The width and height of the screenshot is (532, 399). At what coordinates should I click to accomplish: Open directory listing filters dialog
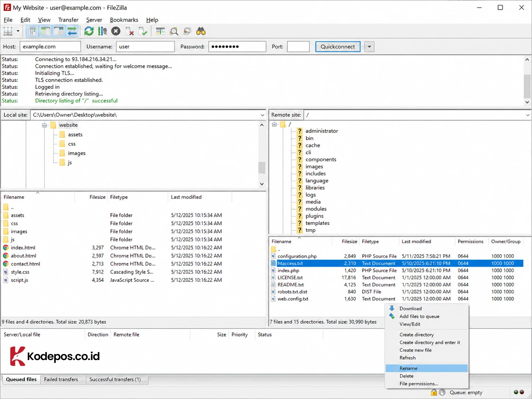160,31
